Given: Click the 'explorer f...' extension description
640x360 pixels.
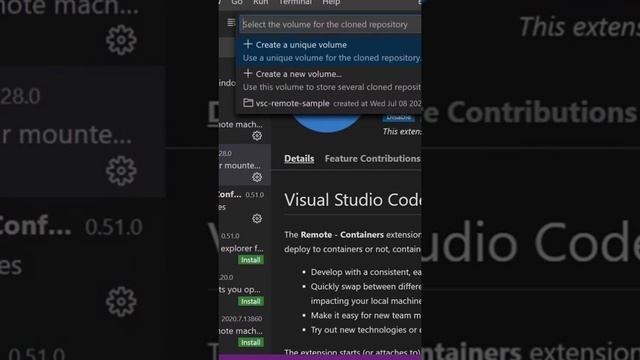Looking at the screenshot, I should (x=242, y=248).
